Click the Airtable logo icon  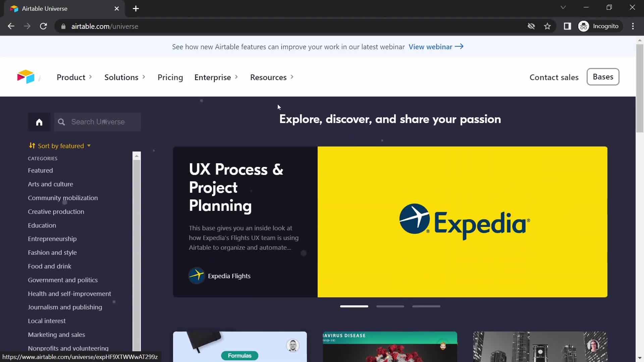click(x=25, y=76)
